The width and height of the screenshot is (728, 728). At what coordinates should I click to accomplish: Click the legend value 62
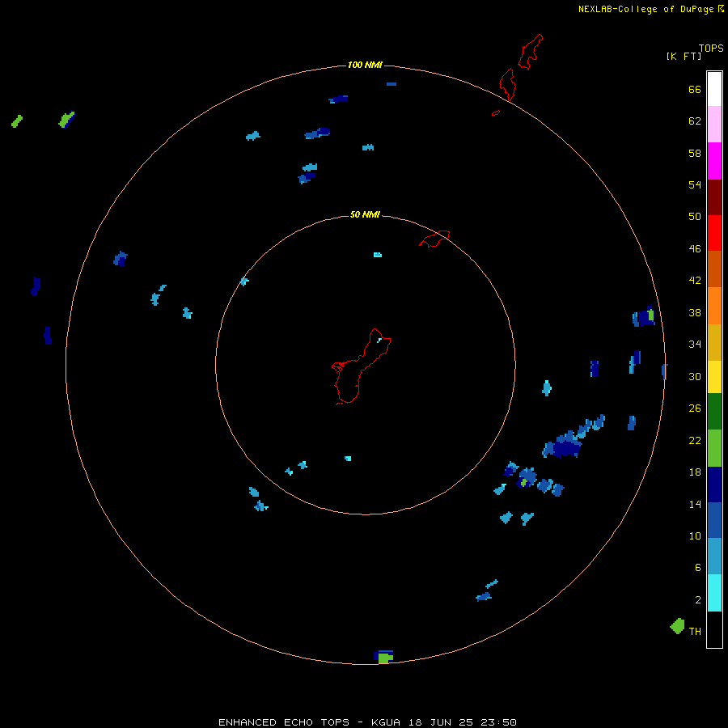click(695, 121)
